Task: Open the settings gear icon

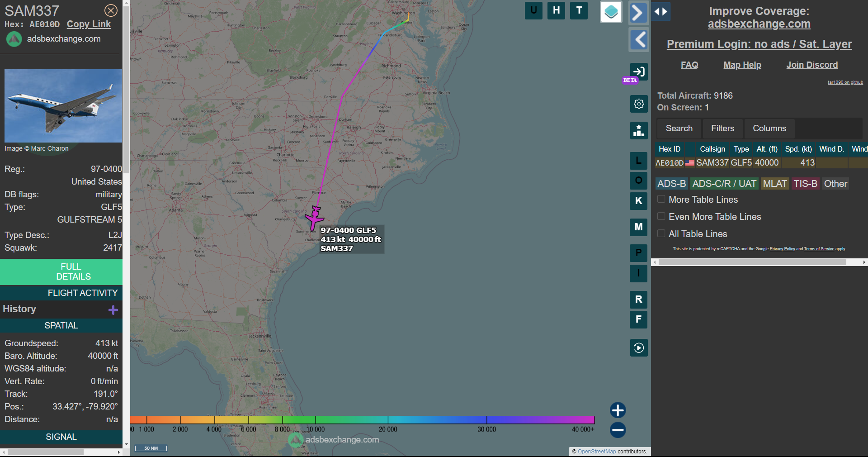Action: click(639, 104)
